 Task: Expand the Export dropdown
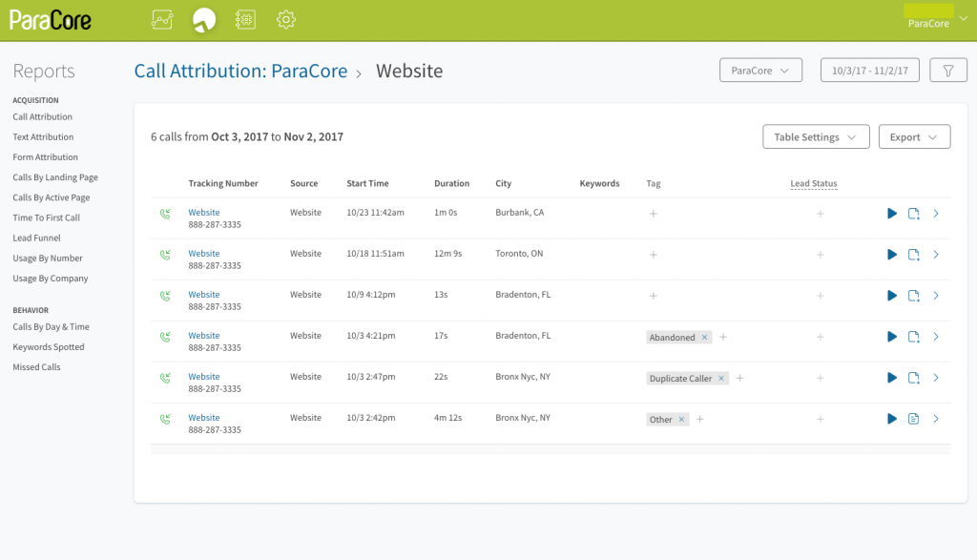[914, 137]
